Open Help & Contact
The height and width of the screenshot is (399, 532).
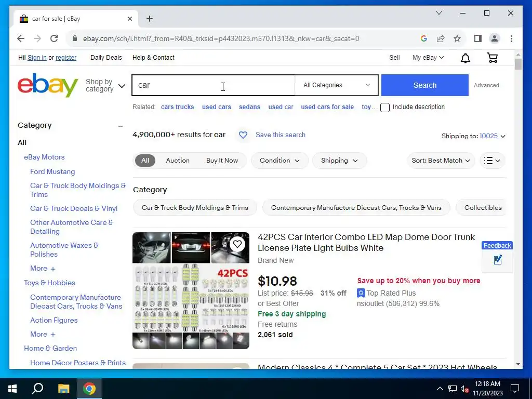click(x=153, y=58)
